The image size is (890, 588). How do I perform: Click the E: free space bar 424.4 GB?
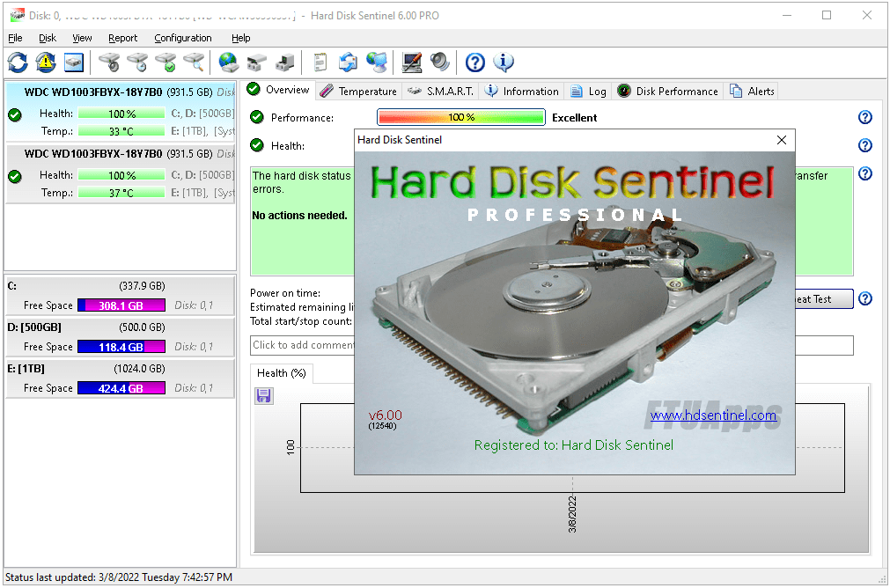tap(121, 388)
